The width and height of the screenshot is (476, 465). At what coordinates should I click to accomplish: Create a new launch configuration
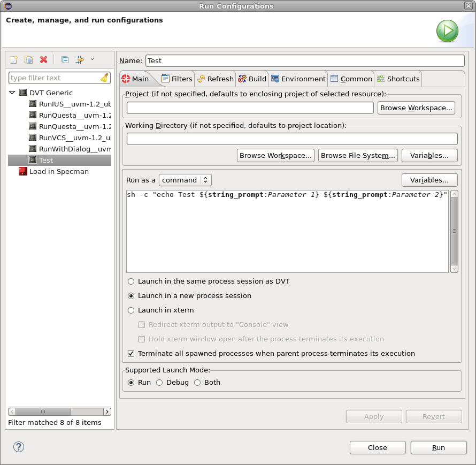point(14,59)
